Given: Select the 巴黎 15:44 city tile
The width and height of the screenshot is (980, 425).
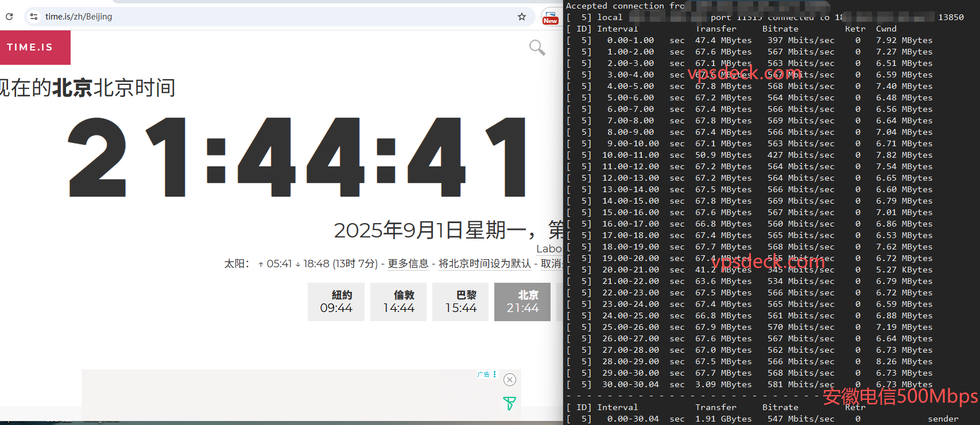Looking at the screenshot, I should [460, 302].
